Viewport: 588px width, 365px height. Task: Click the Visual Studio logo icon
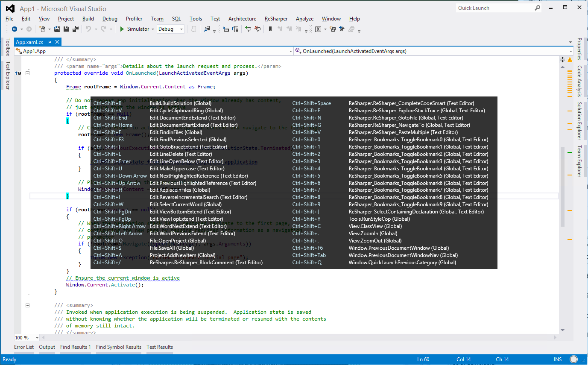10,9
